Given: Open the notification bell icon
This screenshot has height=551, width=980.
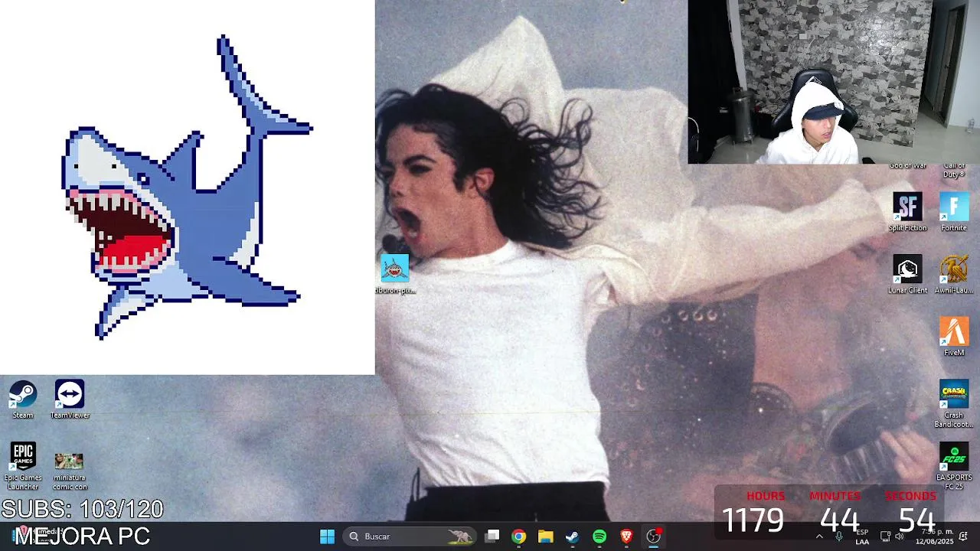Looking at the screenshot, I should [963, 536].
